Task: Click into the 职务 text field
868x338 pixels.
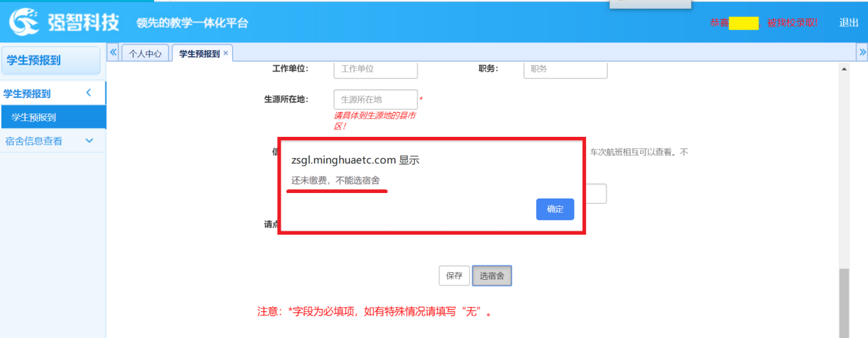Action: click(x=565, y=69)
